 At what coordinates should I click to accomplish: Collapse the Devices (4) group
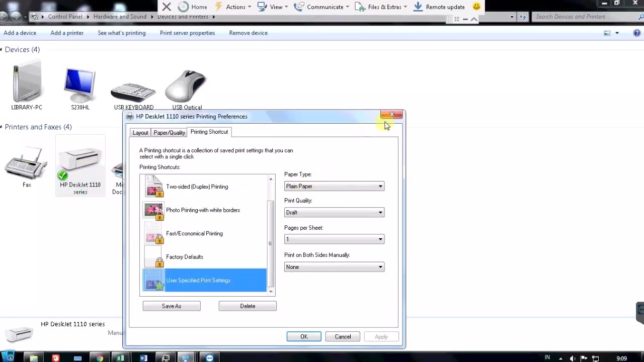2,49
